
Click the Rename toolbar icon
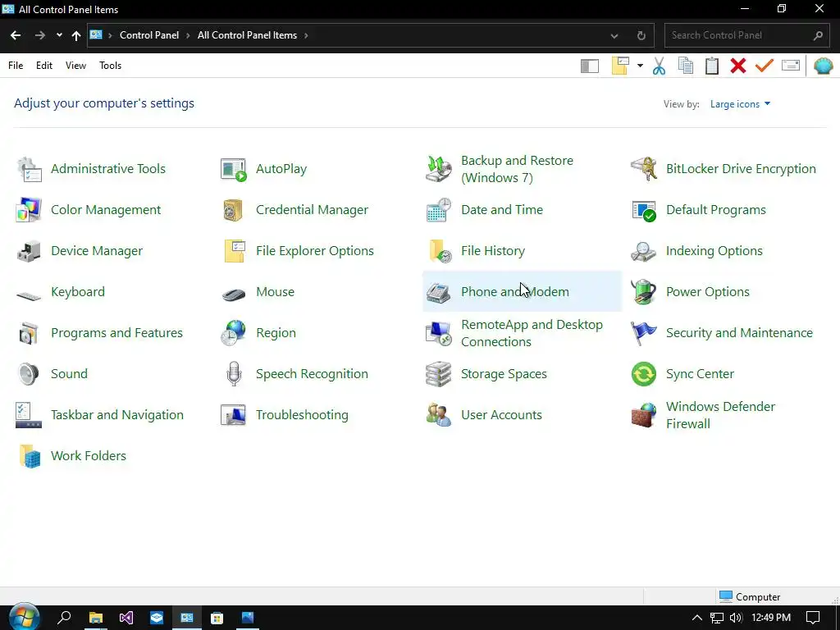click(791, 66)
